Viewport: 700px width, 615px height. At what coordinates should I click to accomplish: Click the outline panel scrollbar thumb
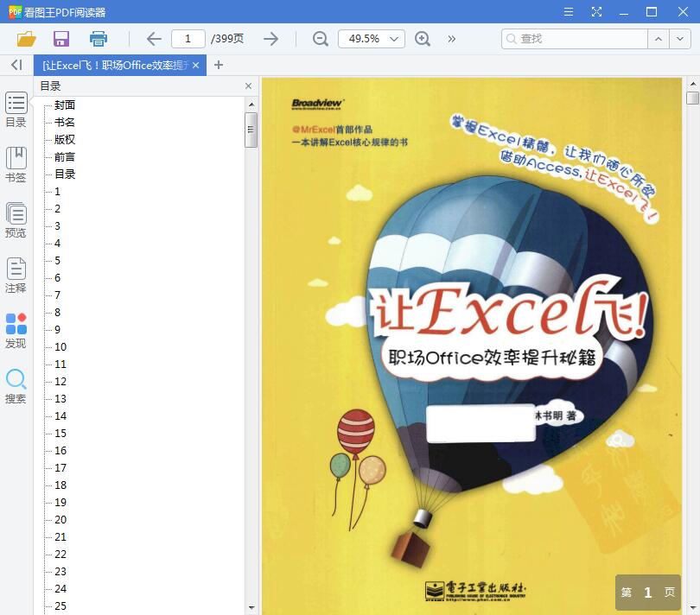click(x=251, y=130)
